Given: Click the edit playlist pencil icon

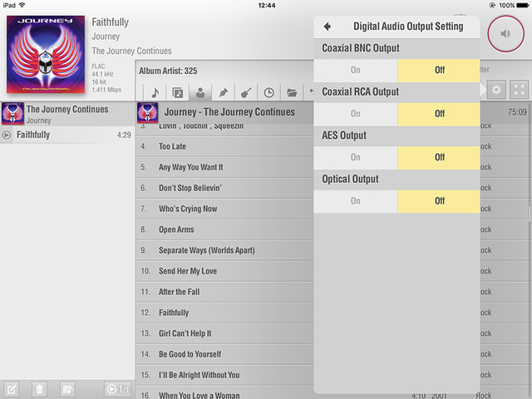Looking at the screenshot, I should pos(12,388).
